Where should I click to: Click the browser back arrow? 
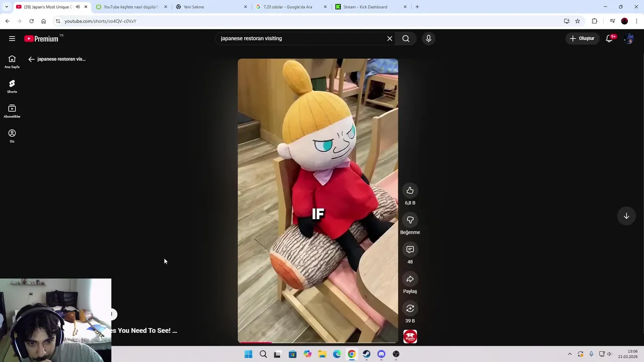pos(7,21)
